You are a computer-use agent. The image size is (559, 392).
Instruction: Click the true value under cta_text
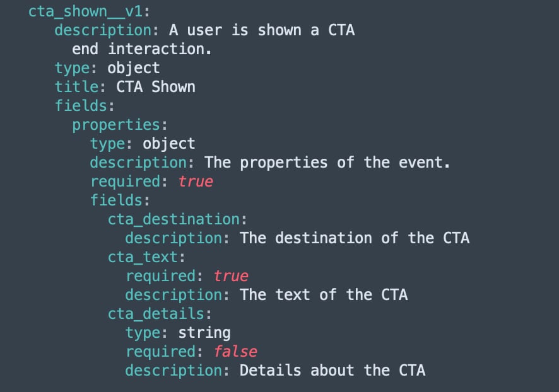(x=231, y=276)
